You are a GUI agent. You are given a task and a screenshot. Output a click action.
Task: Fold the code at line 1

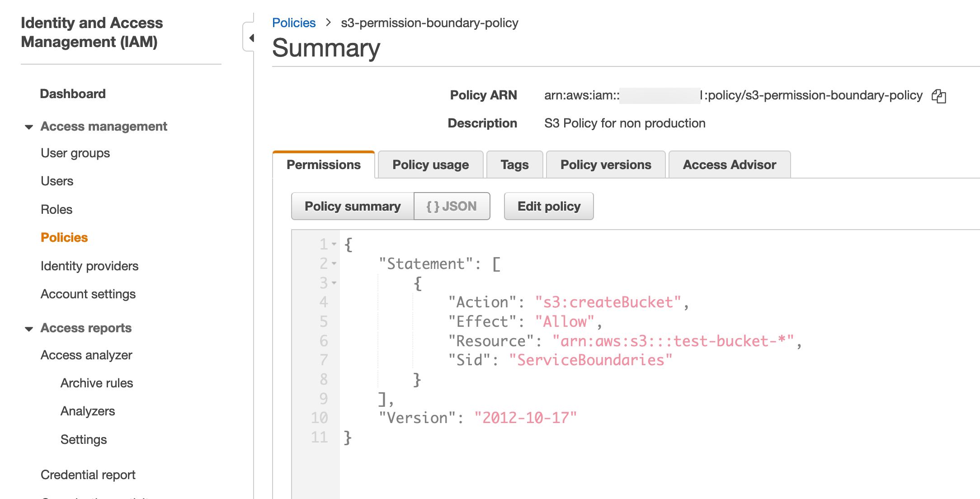pos(334,244)
